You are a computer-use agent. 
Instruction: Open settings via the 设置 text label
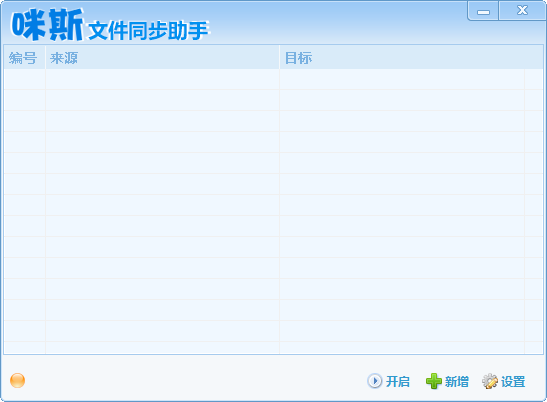coord(513,381)
